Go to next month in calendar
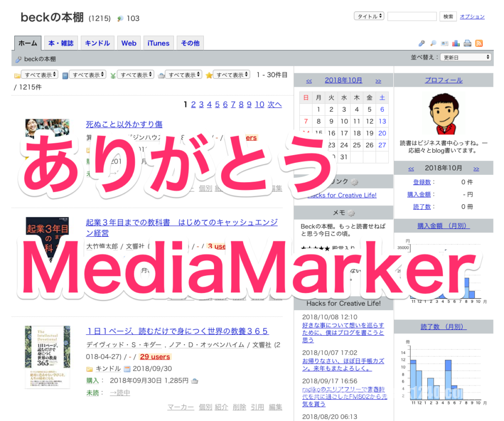This screenshot has height=421, width=504. [x=378, y=81]
